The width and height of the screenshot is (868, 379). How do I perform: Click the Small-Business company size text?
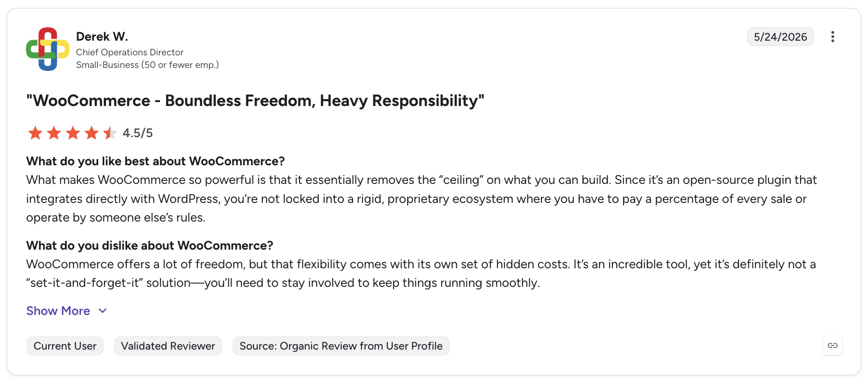(x=148, y=65)
